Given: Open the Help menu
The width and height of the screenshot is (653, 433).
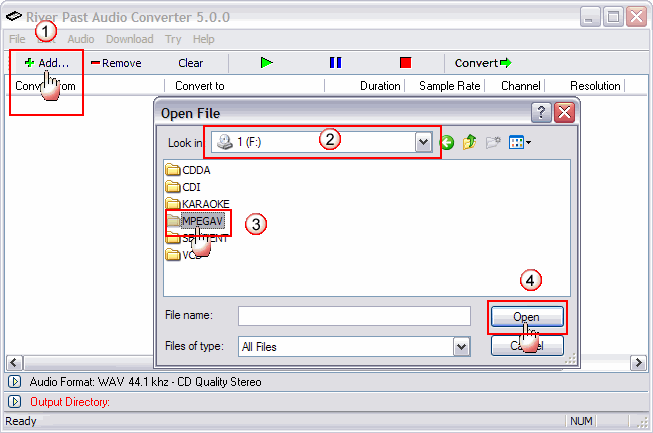Looking at the screenshot, I should (x=203, y=39).
